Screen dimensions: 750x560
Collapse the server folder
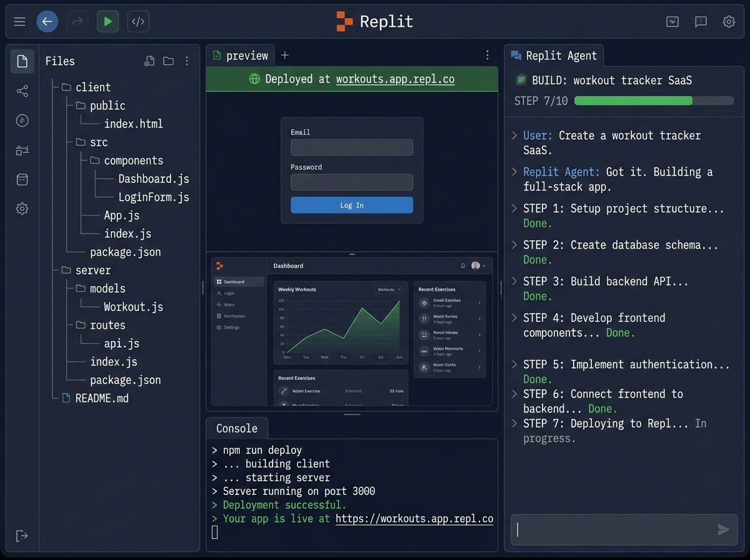86,270
